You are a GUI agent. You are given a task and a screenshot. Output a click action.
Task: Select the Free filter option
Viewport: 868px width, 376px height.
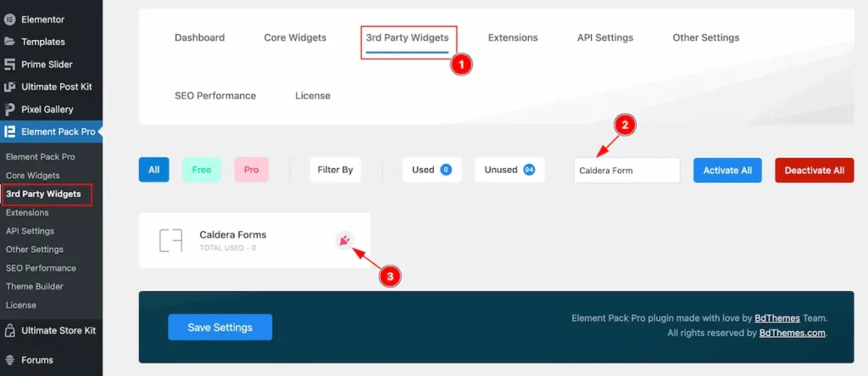click(x=202, y=170)
